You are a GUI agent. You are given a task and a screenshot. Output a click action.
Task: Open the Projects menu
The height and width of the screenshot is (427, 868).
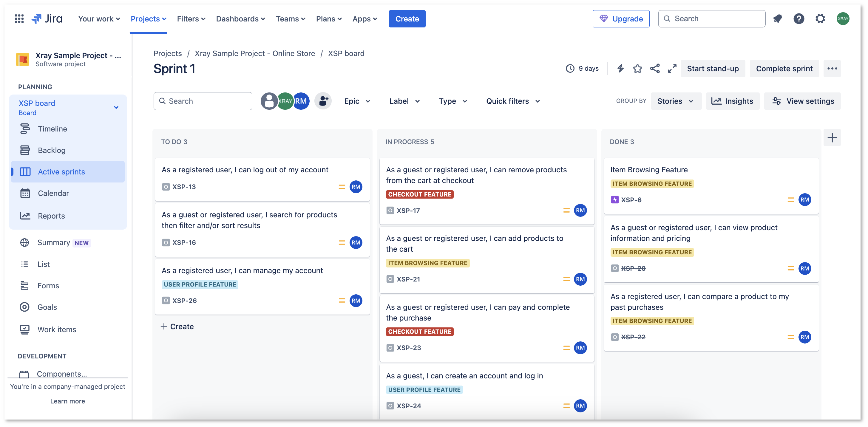click(148, 18)
